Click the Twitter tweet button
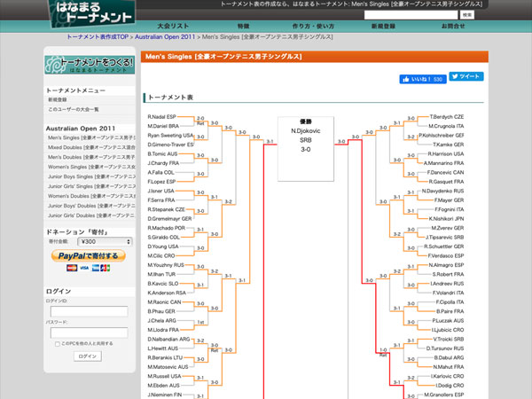 click(x=465, y=77)
